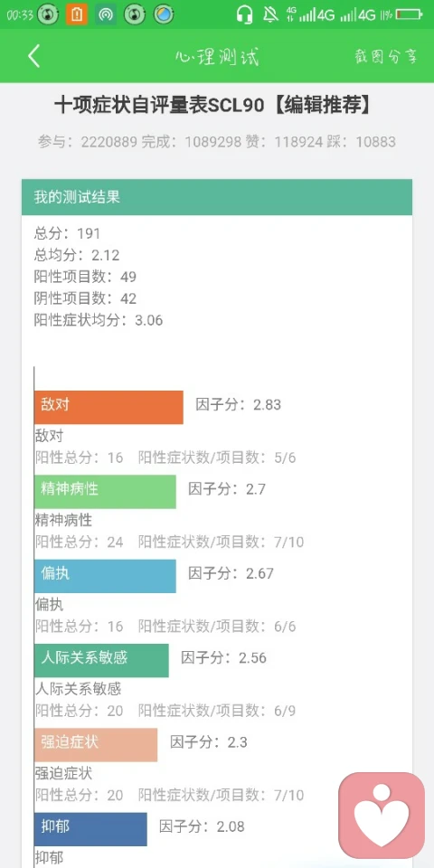The height and width of the screenshot is (868, 434).
Task: Tap the pink heart floating app icon
Action: (382, 815)
